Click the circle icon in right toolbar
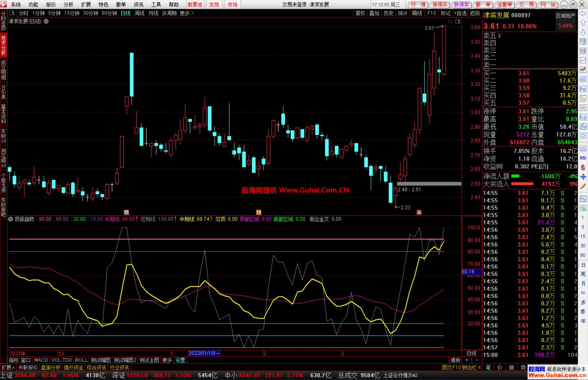The image size is (588, 380). pos(583,136)
